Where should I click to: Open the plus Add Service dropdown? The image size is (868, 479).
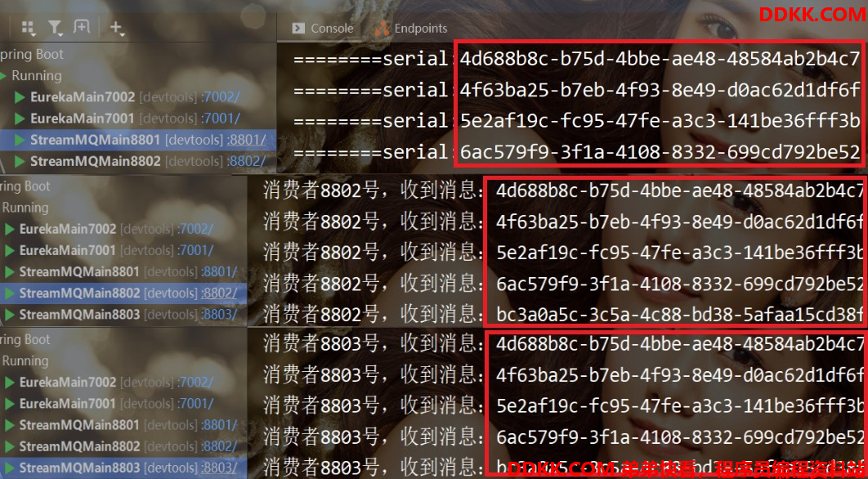[x=118, y=28]
